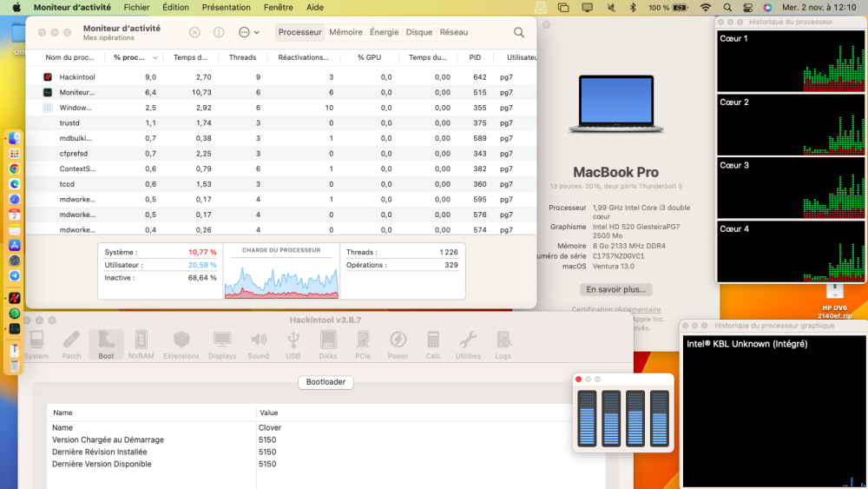Screen dimensions: 868x489
Task: Sort by the Temps du... column header
Action: (427, 57)
